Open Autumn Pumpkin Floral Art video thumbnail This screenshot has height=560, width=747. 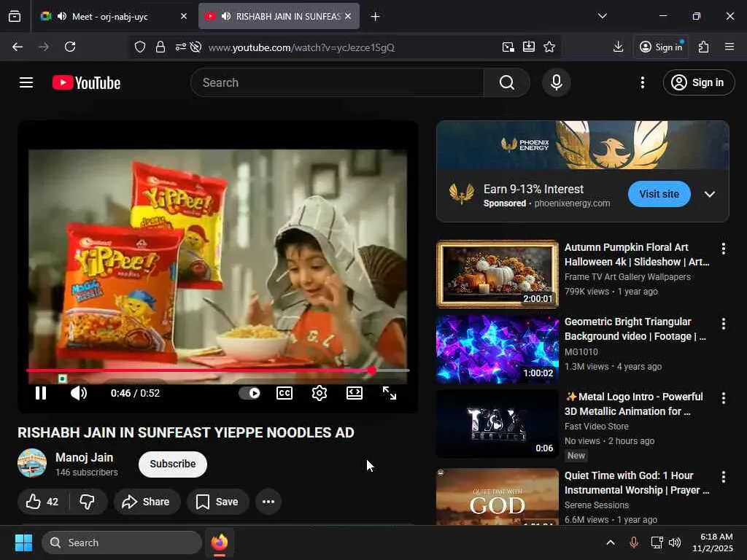click(x=498, y=274)
